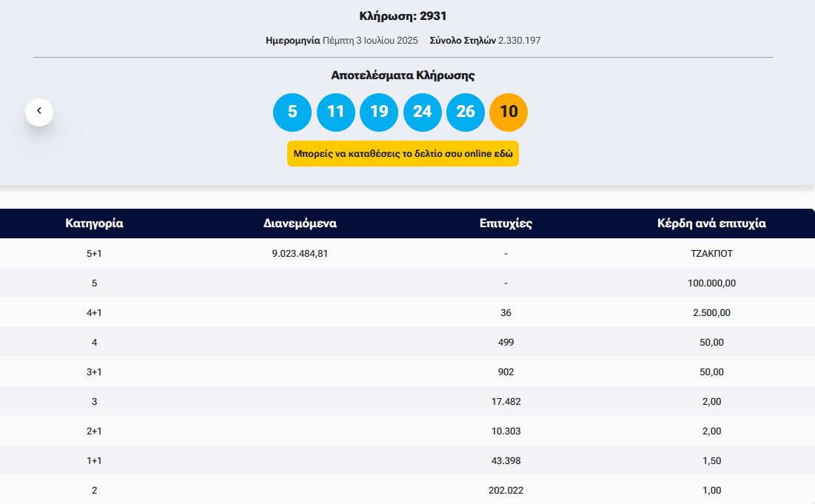Click the Διανεμόμενα column header

click(x=300, y=224)
